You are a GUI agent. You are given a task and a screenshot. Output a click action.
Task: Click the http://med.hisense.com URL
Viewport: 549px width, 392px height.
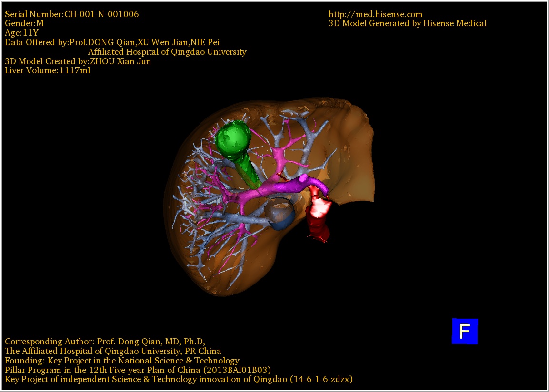pos(375,14)
